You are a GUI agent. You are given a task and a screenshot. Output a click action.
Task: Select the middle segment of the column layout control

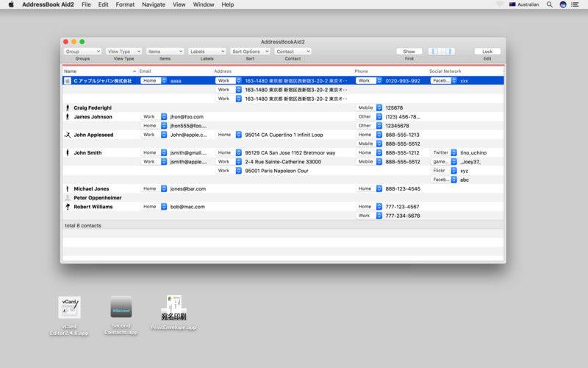click(x=442, y=52)
